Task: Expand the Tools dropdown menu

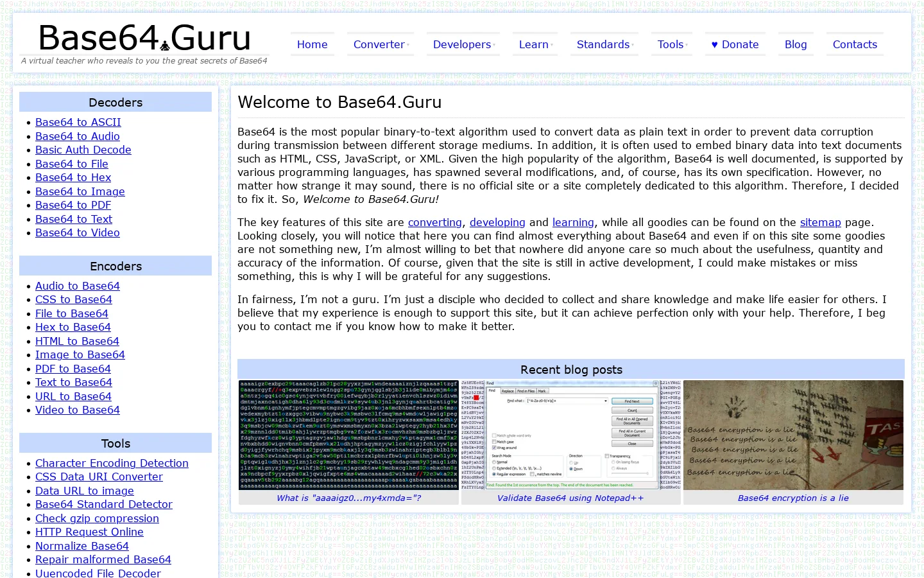Action: pos(672,44)
